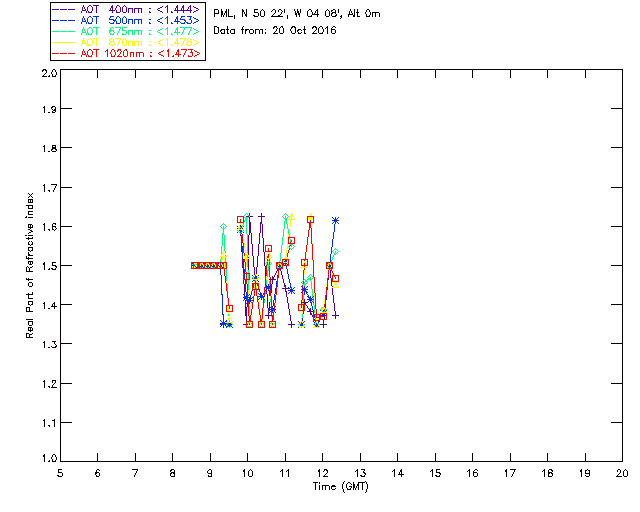The image size is (640, 512).
Task: Click the 15 tick label on time axis
Action: point(435,473)
